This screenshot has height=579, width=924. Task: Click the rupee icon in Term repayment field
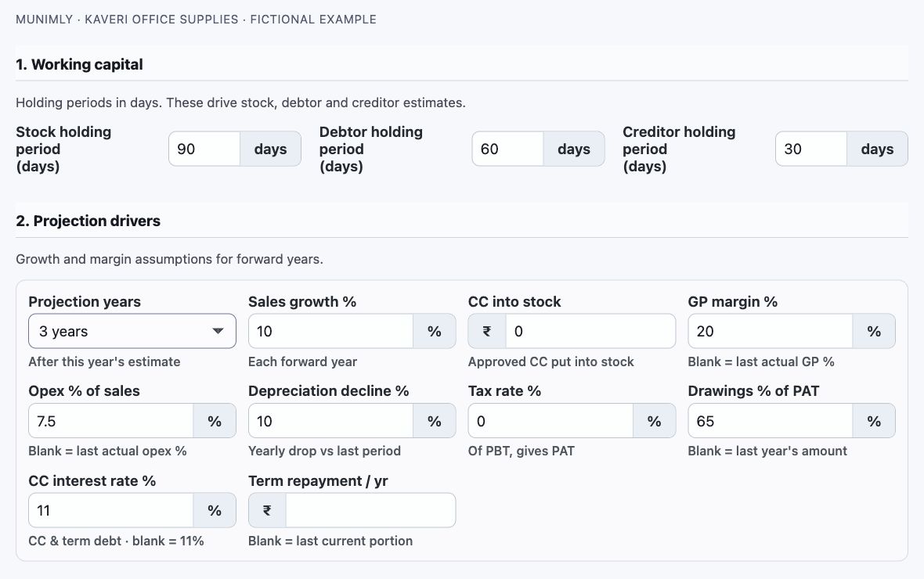click(x=267, y=510)
